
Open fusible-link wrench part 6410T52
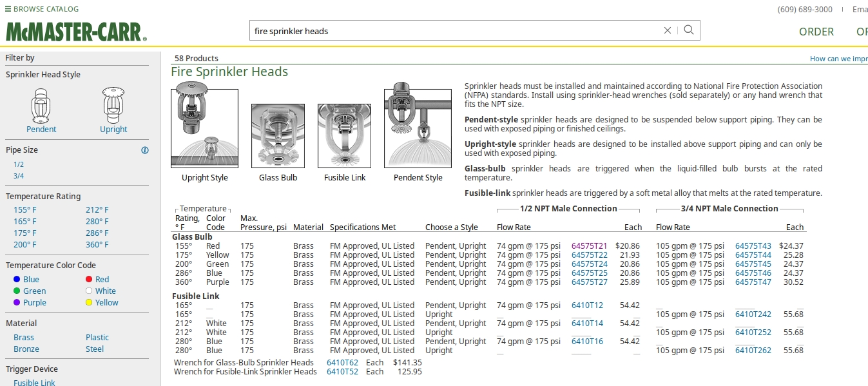click(x=342, y=371)
